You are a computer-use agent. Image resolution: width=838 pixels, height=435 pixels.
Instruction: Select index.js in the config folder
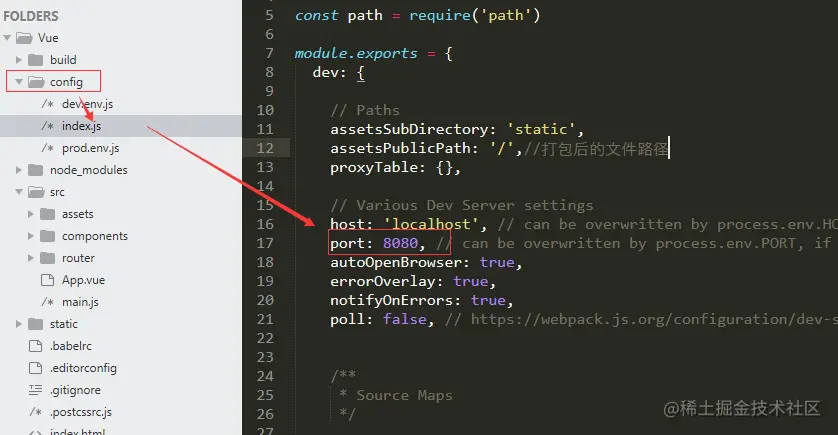[x=81, y=126]
